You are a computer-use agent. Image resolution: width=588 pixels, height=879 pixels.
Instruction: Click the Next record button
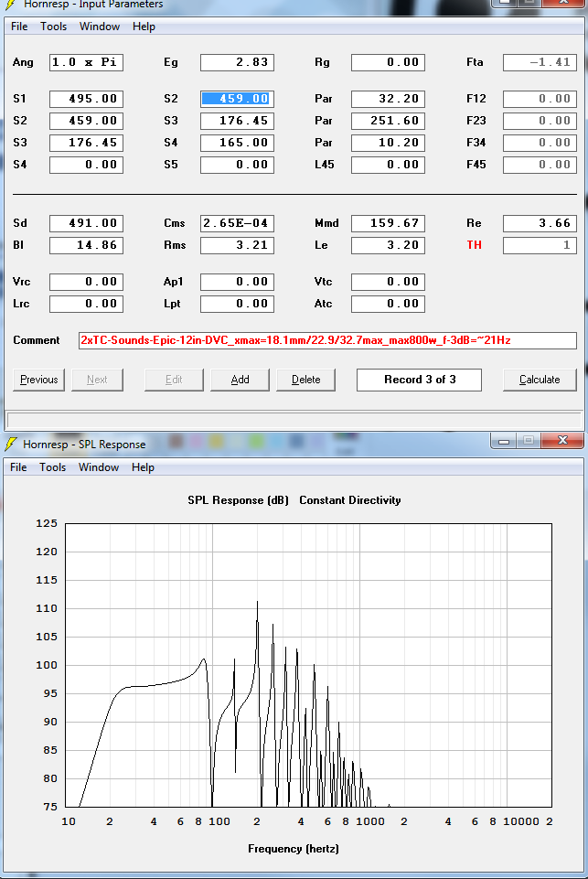point(97,380)
